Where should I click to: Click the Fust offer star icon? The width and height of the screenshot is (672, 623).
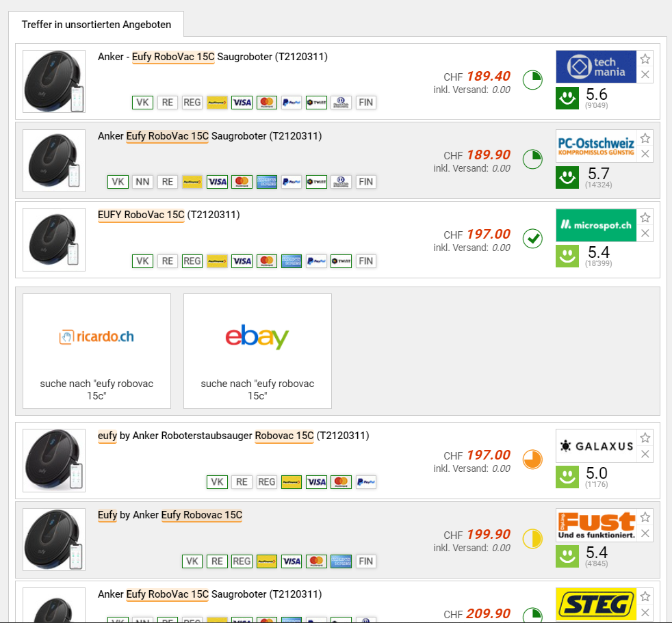[645, 517]
